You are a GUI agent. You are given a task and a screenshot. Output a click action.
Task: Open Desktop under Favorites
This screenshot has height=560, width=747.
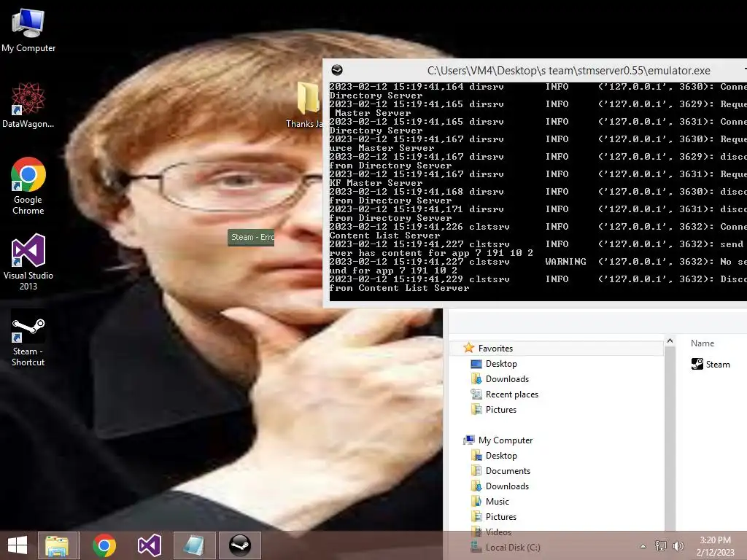tap(501, 364)
